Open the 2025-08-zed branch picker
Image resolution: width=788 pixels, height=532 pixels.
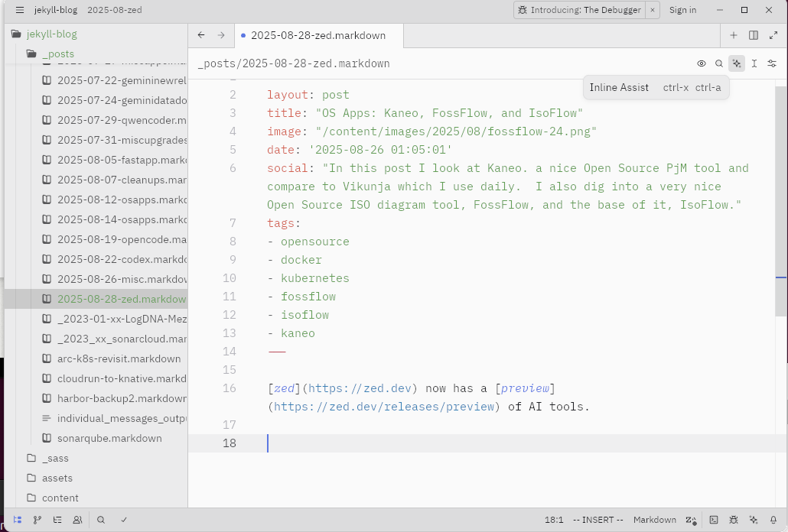coord(115,10)
